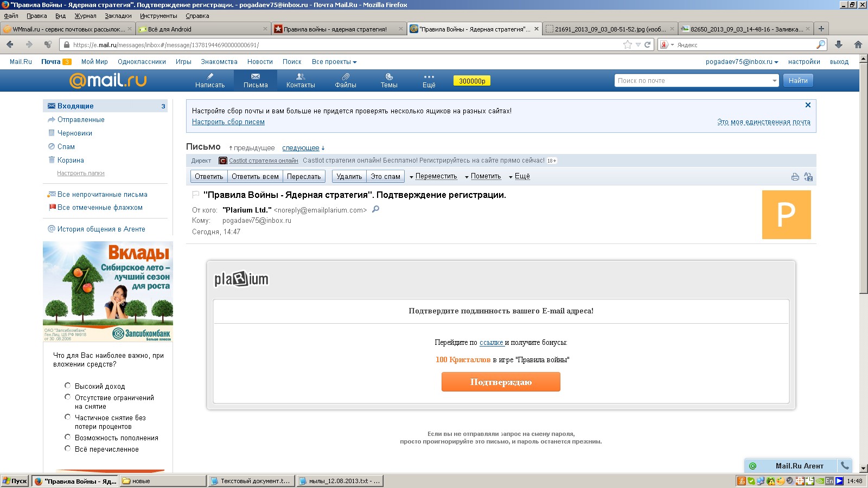Viewport: 868px width, 488px height.
Task: Click the Firefox home icon
Action: click(858, 44)
